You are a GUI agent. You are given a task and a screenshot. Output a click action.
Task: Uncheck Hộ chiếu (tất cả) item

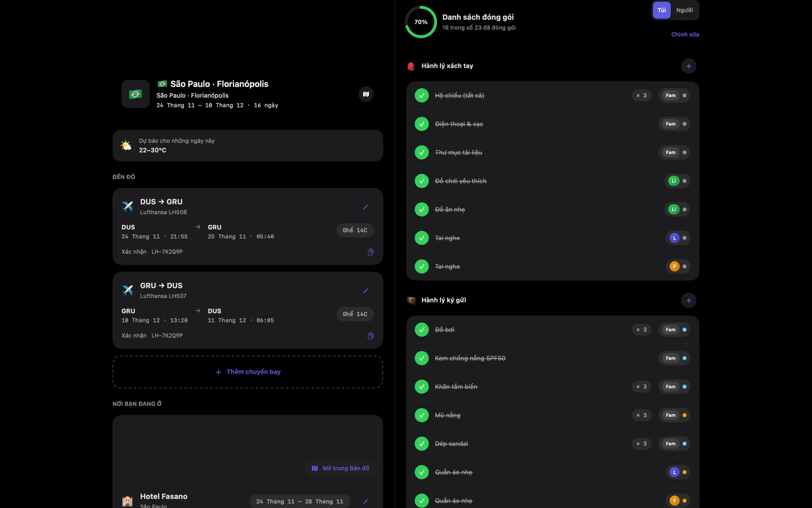422,95
